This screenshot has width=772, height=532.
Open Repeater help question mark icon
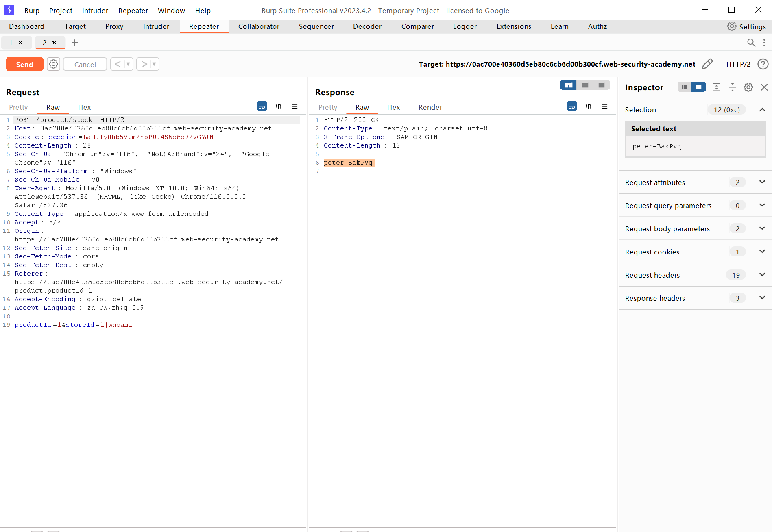click(x=763, y=64)
